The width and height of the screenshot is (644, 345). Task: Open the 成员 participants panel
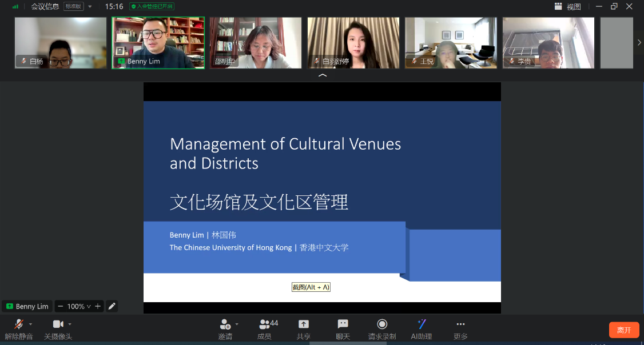(264, 324)
